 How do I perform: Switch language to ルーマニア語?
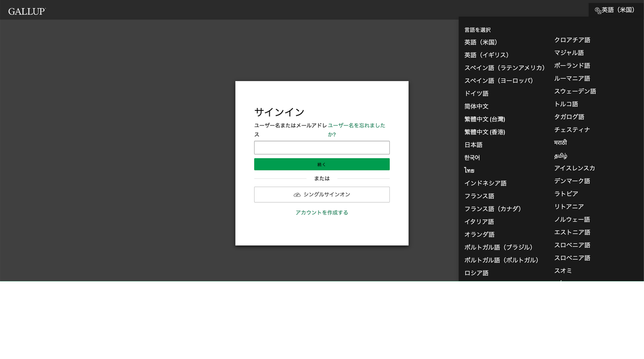(572, 78)
